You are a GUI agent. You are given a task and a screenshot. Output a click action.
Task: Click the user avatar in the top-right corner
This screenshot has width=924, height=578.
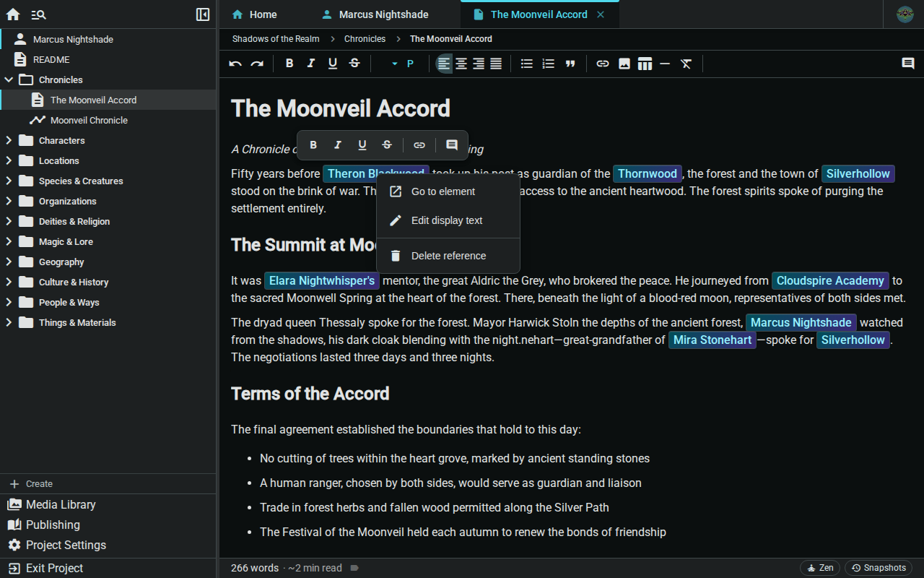905,14
